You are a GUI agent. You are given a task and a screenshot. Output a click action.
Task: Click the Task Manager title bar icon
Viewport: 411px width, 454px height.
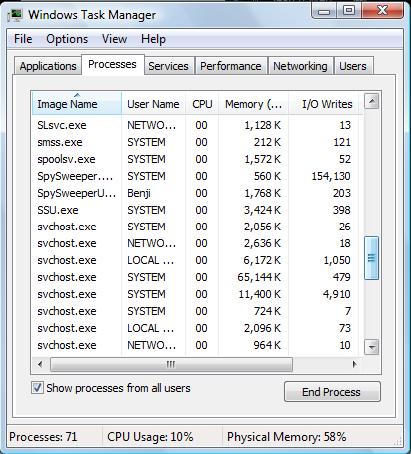tap(15, 15)
